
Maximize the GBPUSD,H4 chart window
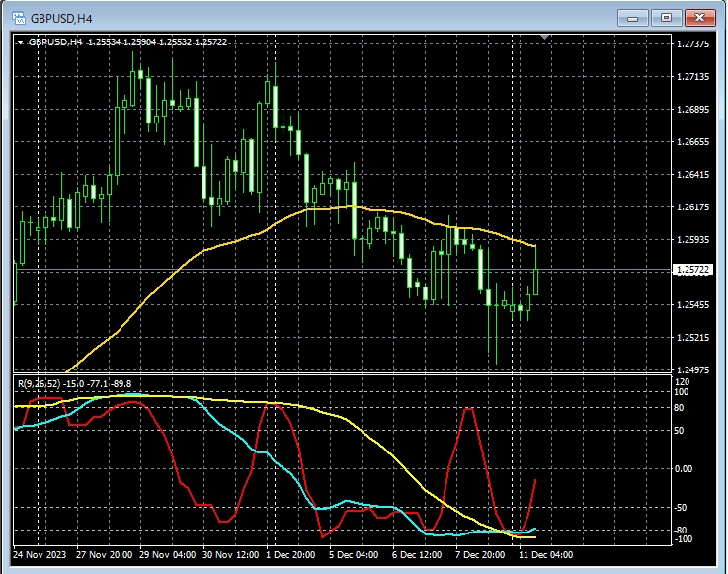(666, 17)
